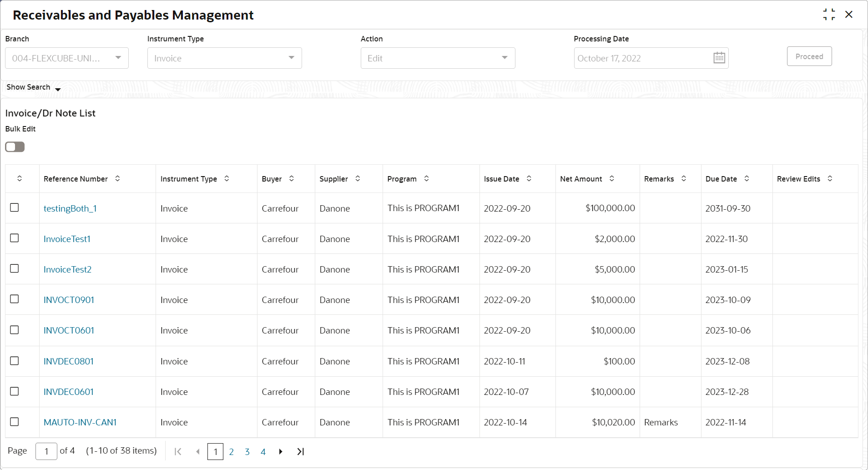Sort by Due Date column

click(747, 178)
